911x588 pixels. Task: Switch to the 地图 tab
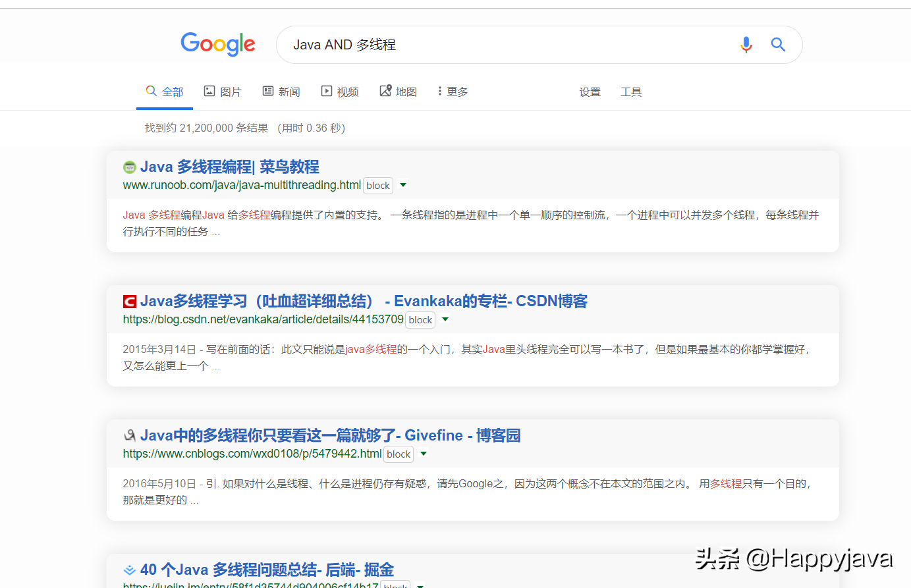(x=399, y=92)
